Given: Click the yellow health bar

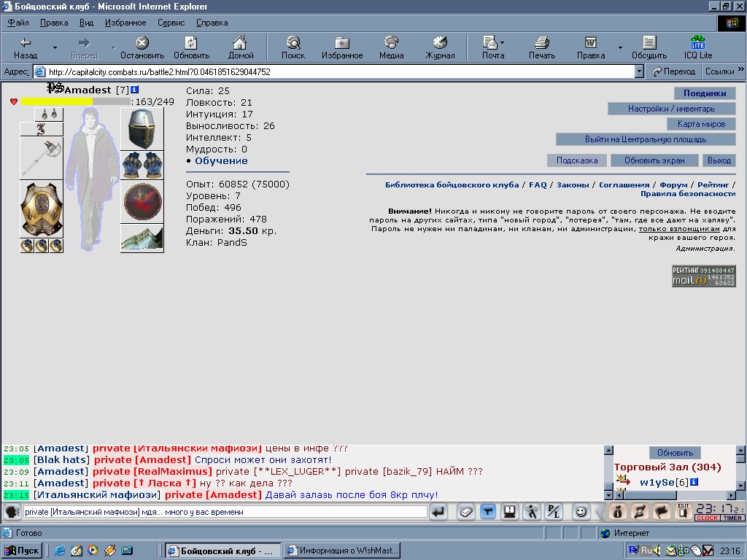Looking at the screenshot, I should (57, 101).
